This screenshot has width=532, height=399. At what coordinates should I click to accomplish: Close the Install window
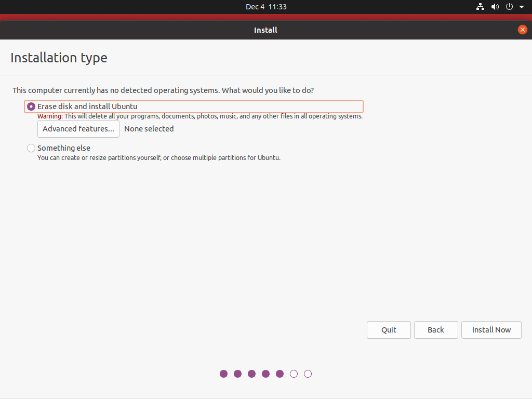pos(523,30)
